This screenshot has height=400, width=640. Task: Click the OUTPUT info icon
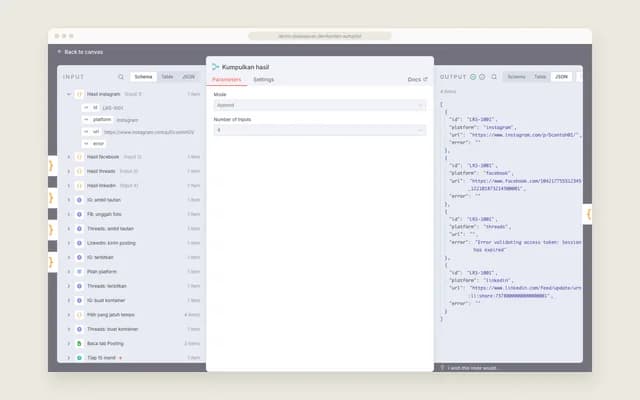point(482,77)
